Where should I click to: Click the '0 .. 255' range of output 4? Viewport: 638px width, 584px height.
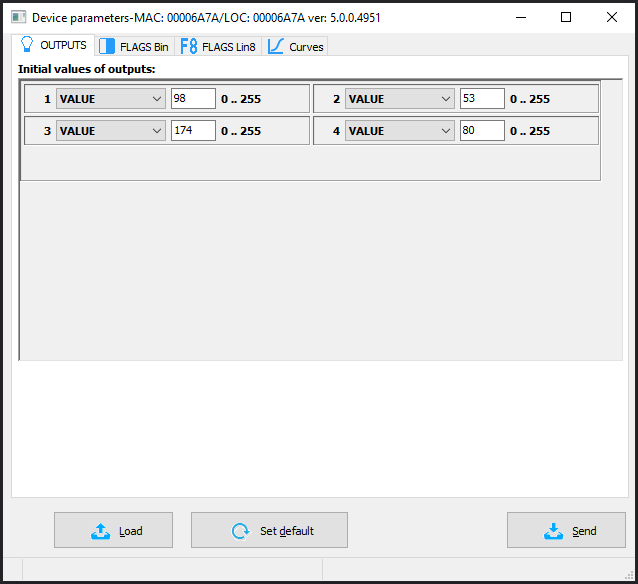pyautogui.click(x=530, y=131)
